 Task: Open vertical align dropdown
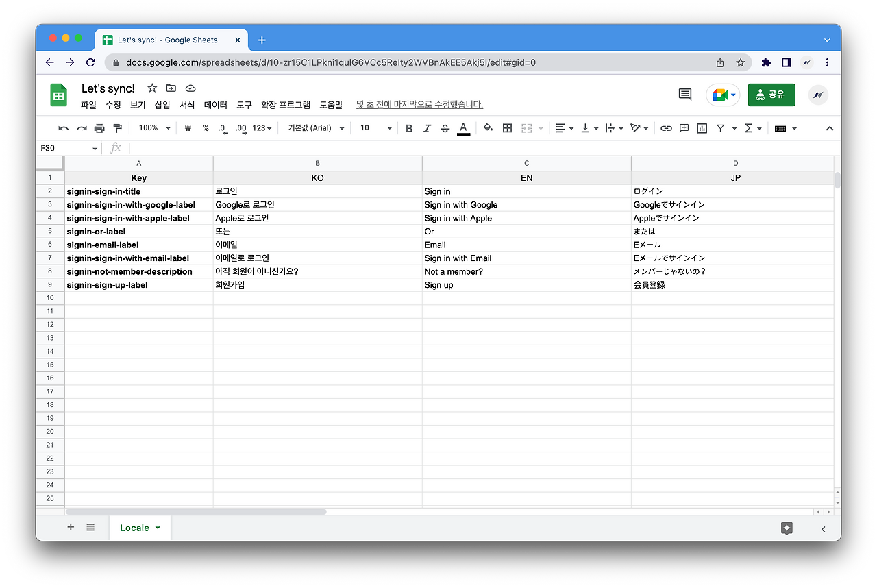tap(589, 128)
